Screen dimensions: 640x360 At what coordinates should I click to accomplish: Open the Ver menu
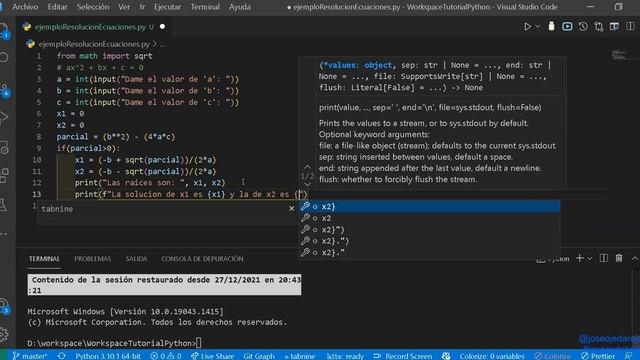124,7
